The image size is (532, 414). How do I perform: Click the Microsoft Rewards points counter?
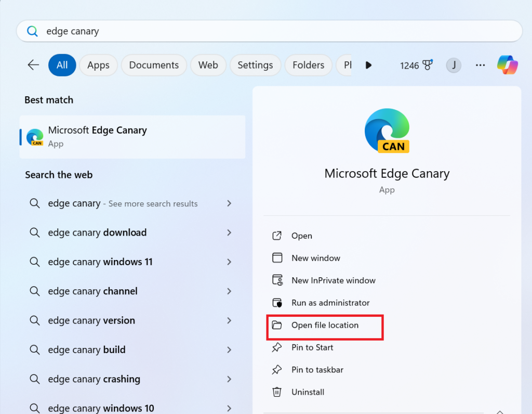point(416,66)
